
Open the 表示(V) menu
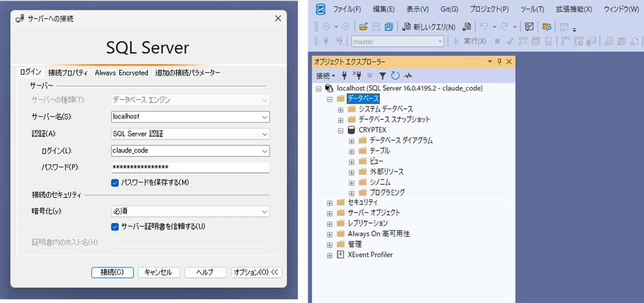tap(418, 10)
